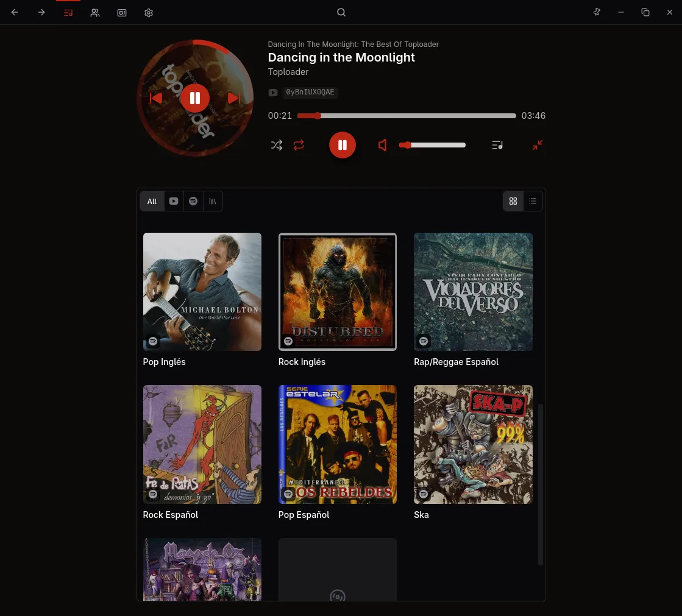Mute the volume speaker icon

[382, 145]
